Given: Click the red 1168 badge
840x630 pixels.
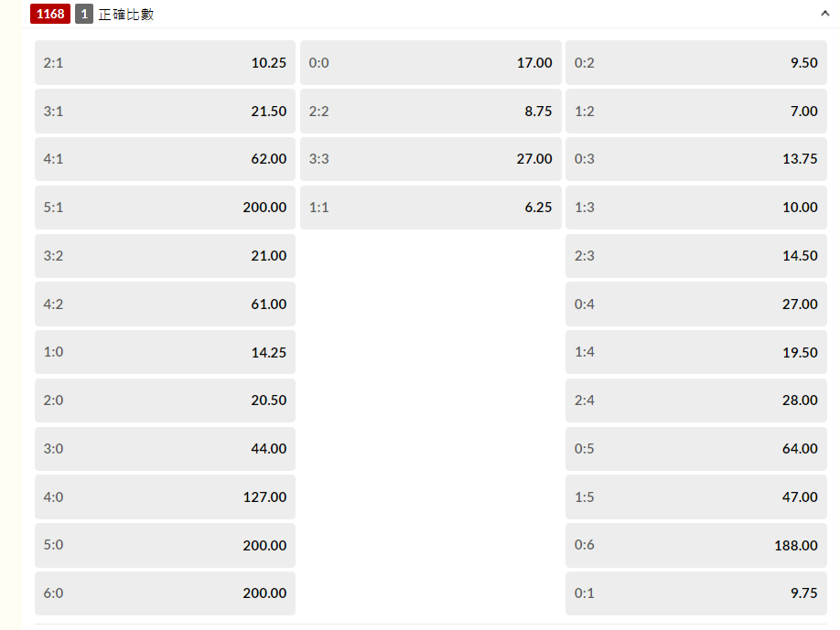Looking at the screenshot, I should coord(49,14).
